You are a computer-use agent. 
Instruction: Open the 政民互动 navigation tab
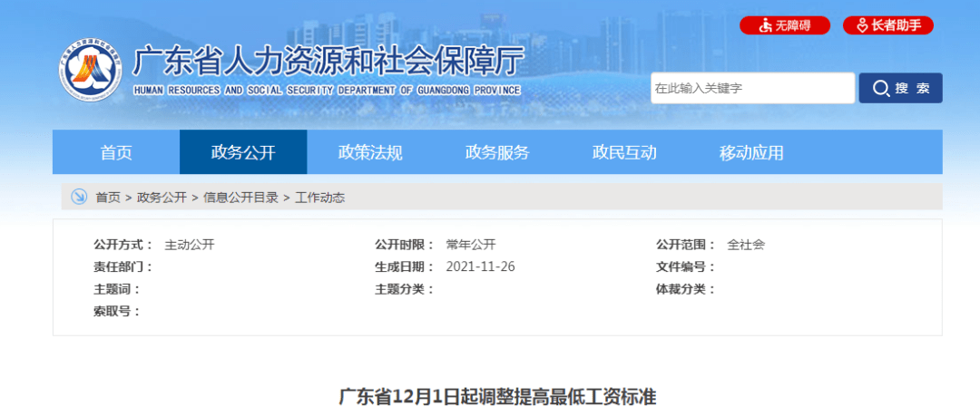(624, 152)
